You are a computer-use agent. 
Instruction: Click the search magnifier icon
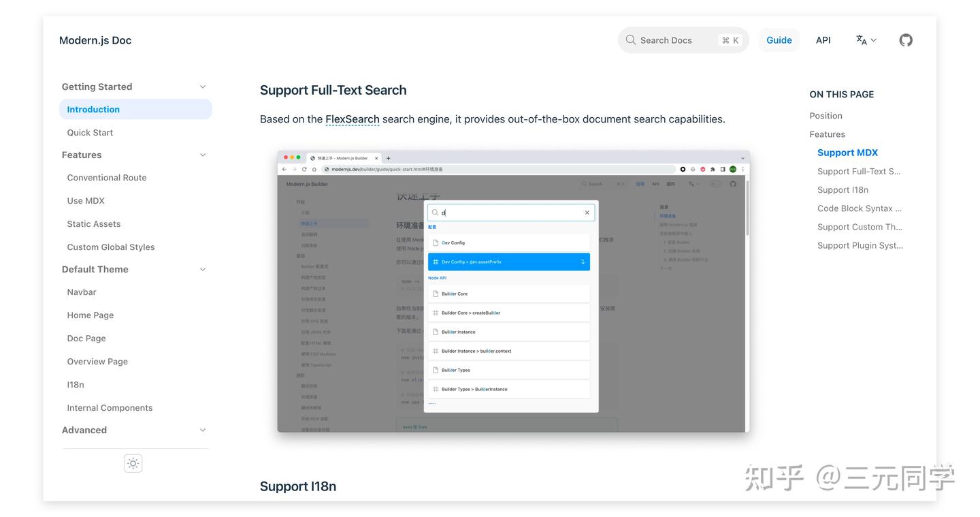(631, 40)
